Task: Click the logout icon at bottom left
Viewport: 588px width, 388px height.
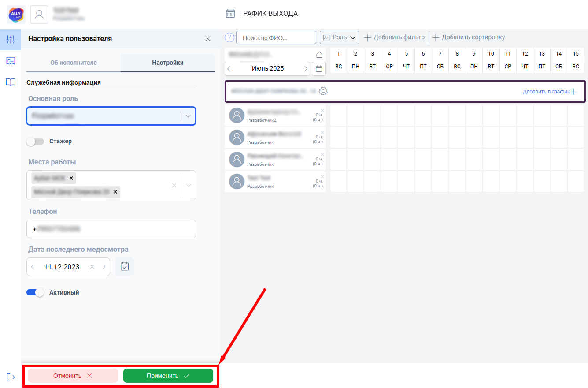Action: click(11, 377)
